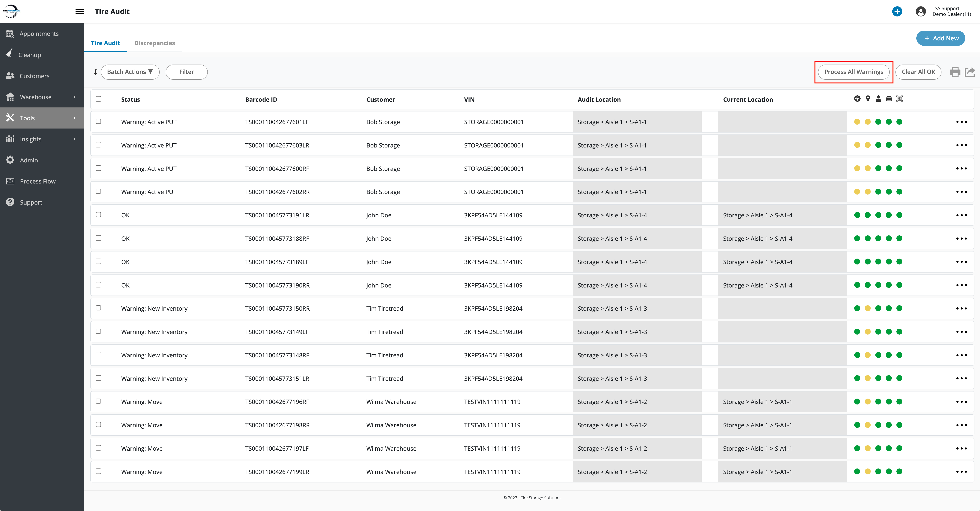Click first yellow status dot in top row
The width and height of the screenshot is (980, 511).
[x=857, y=122]
